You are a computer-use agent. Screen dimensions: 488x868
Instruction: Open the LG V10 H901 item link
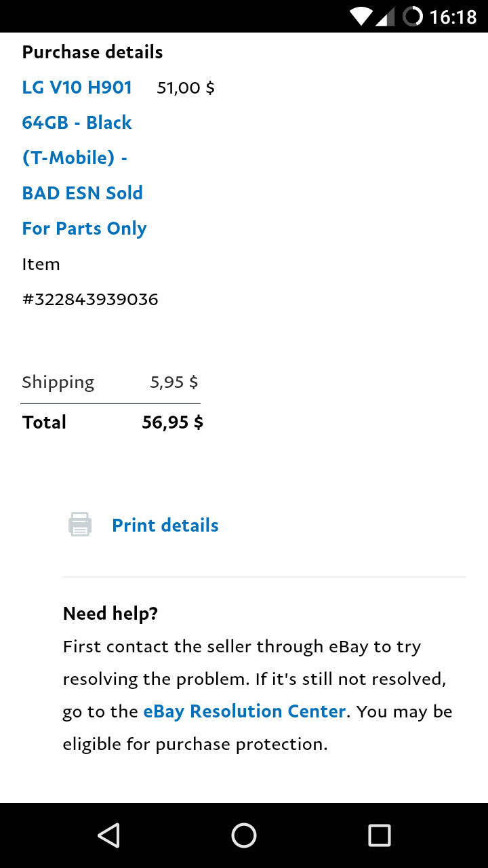tap(77, 87)
